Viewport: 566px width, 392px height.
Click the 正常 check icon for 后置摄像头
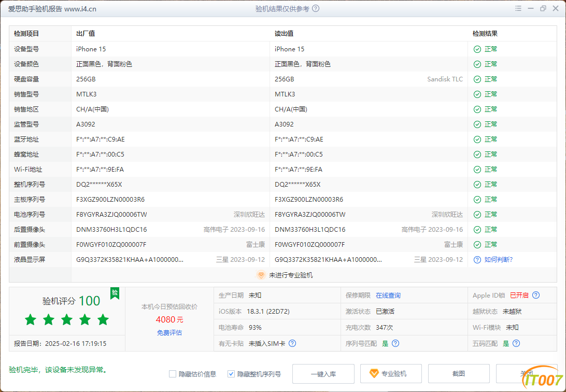[477, 230]
